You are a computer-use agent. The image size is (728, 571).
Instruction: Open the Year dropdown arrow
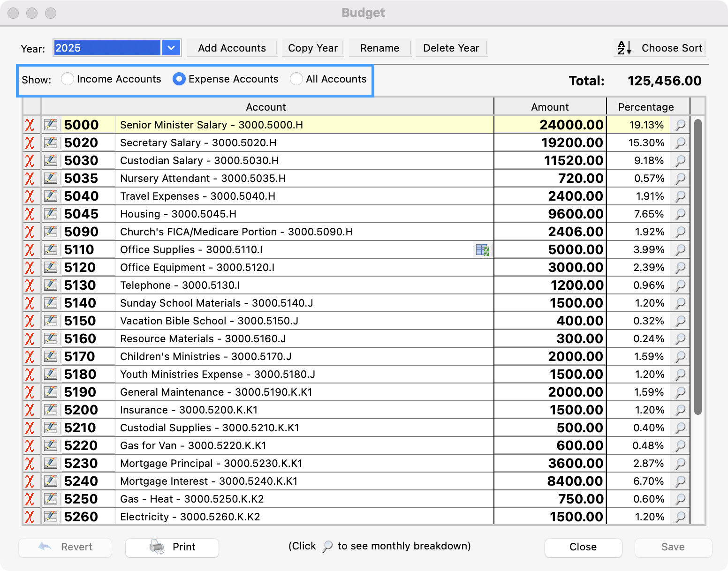pyautogui.click(x=171, y=48)
